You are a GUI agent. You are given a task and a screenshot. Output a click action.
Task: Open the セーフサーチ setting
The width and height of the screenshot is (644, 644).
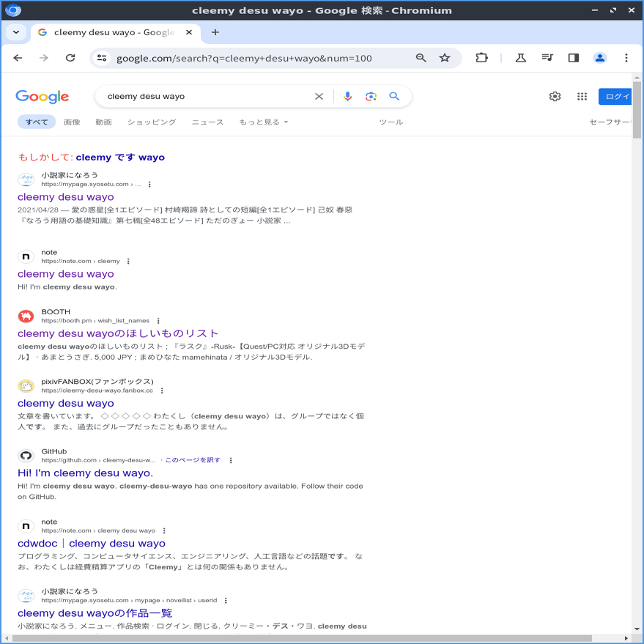(610, 122)
